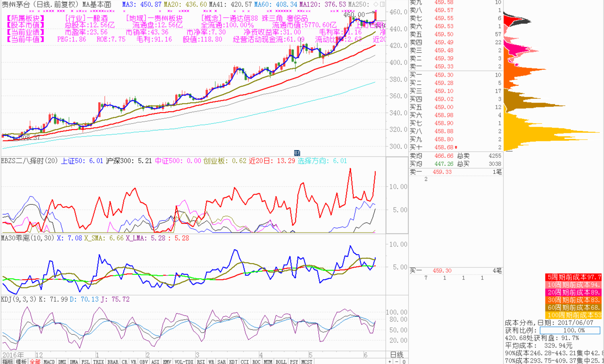The height and width of the screenshot is (364, 604).
Task: Click the 5周期前成本 red legend swatch
Action: pos(573,277)
